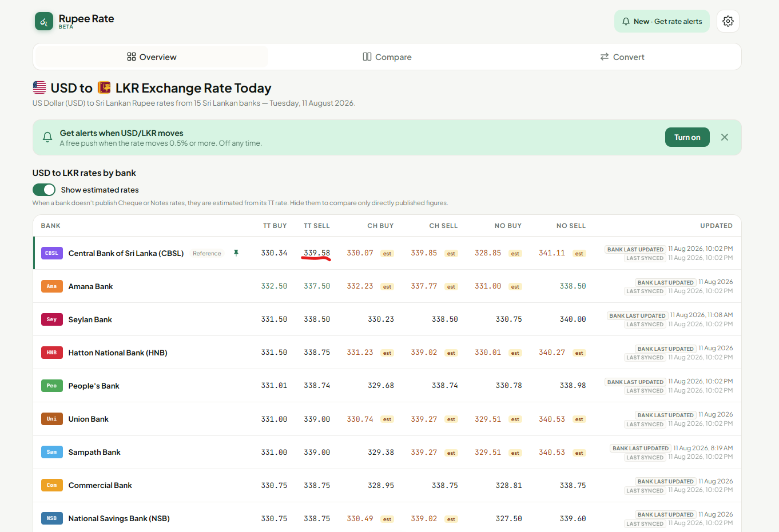
Task: Sort by the TT BUY column header
Action: 275,226
